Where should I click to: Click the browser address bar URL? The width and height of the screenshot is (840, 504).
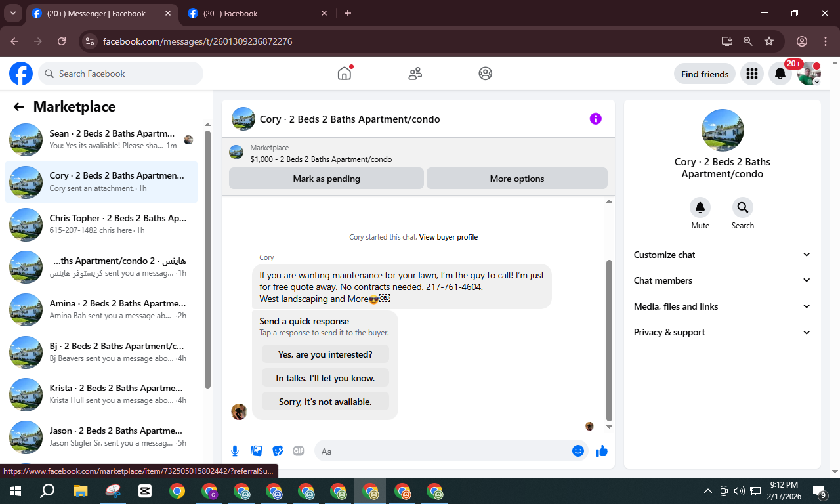tap(198, 41)
